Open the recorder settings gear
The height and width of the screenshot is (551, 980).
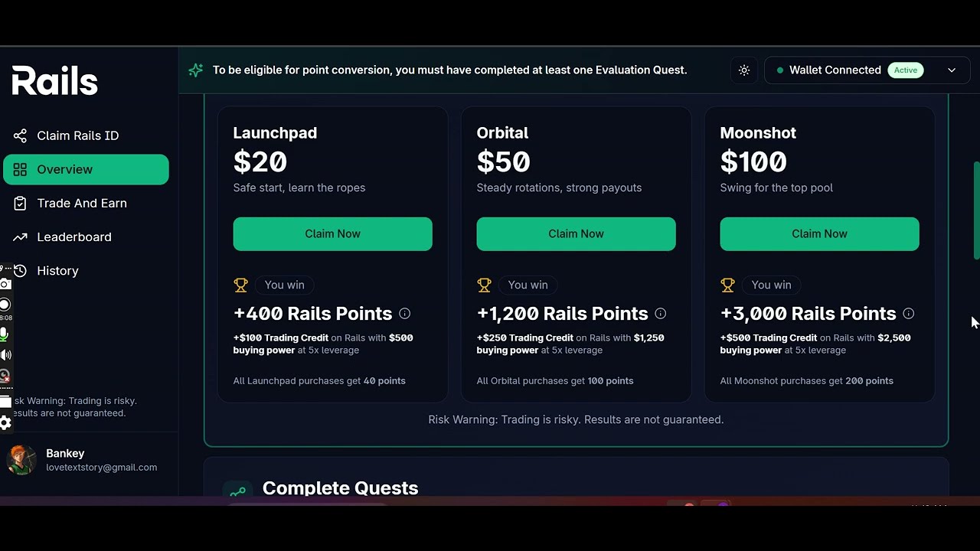(5, 422)
